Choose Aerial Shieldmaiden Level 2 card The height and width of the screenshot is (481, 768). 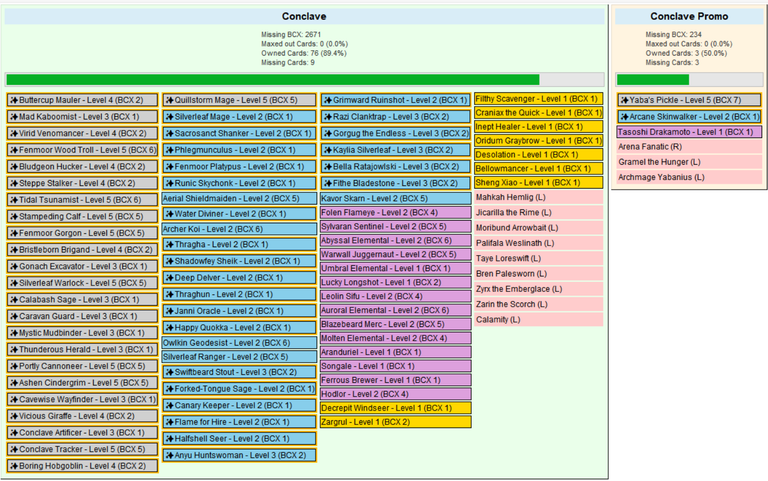click(x=239, y=198)
